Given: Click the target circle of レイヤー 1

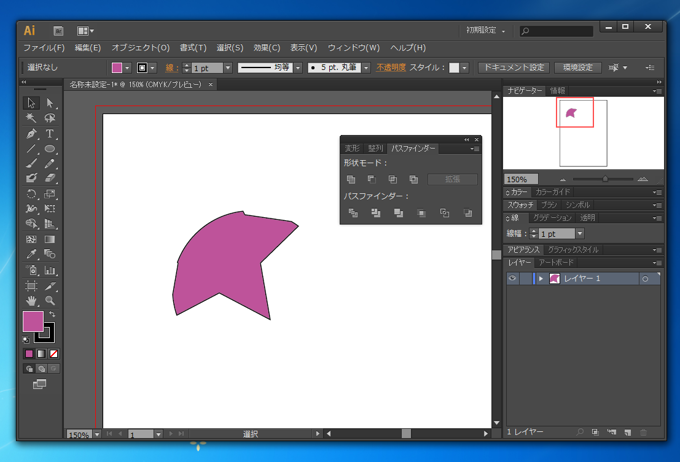Looking at the screenshot, I should click(x=645, y=279).
